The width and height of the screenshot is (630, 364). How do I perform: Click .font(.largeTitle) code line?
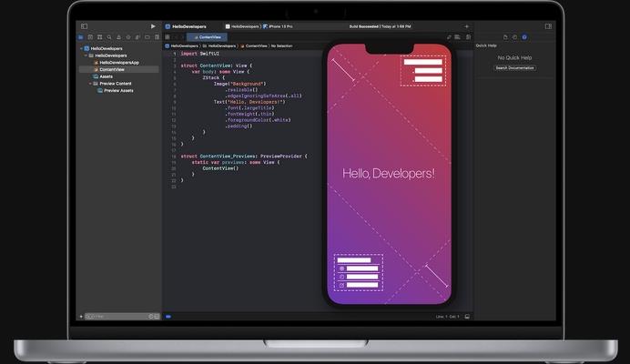tap(249, 107)
